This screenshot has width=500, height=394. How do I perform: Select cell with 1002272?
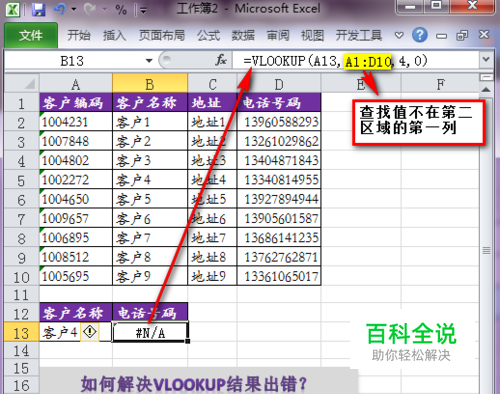point(76,180)
